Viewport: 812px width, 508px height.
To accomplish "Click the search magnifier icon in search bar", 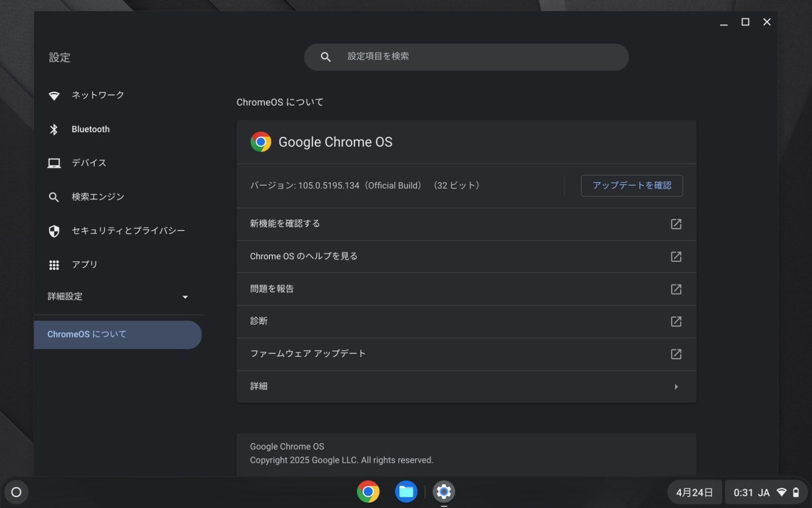I will point(326,57).
